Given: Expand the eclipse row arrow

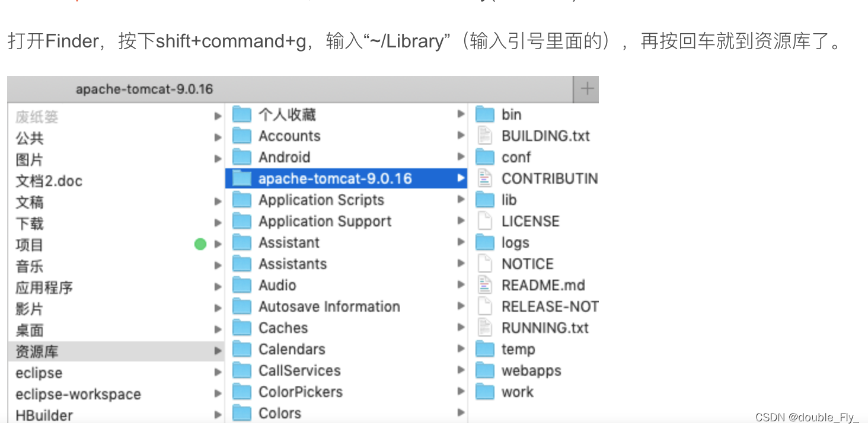Looking at the screenshot, I should tap(218, 373).
